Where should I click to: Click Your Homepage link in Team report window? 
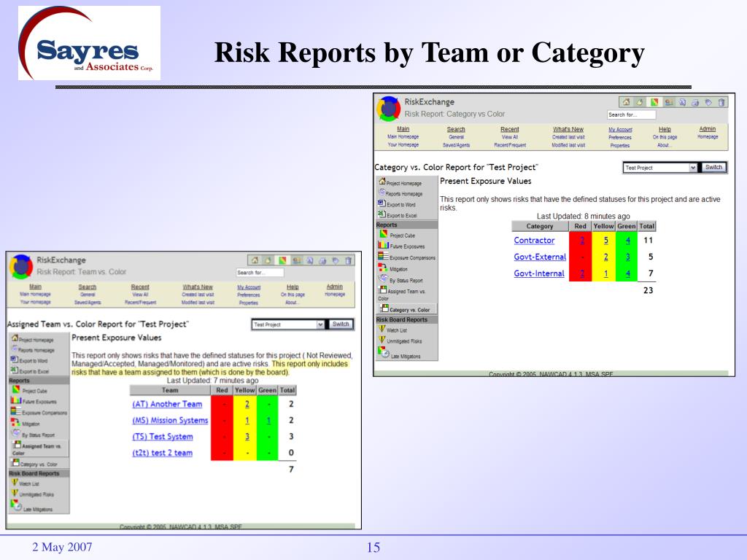click(35, 302)
